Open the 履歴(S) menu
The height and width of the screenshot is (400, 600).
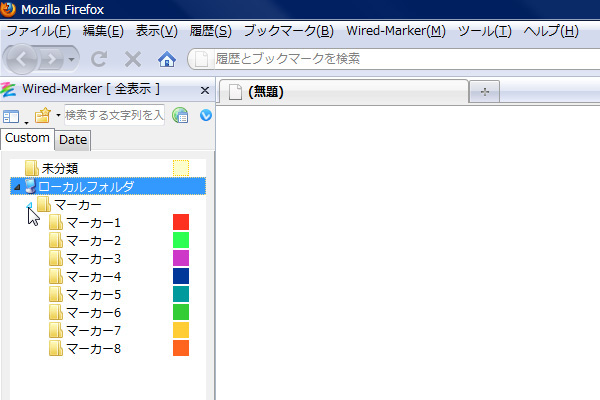pyautogui.click(x=210, y=31)
